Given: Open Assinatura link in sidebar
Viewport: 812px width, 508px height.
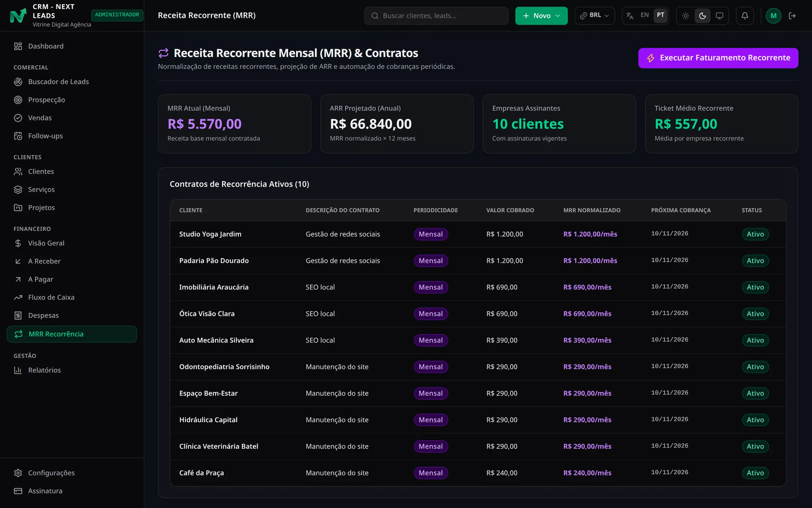Looking at the screenshot, I should [72, 491].
